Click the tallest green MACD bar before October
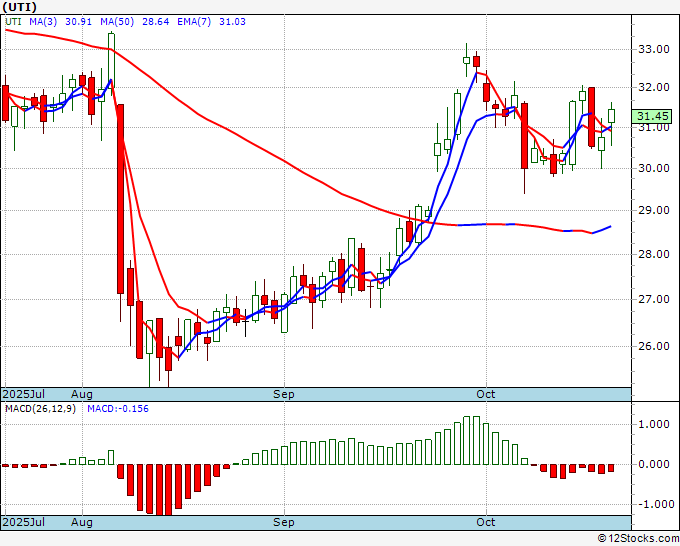 (477, 440)
